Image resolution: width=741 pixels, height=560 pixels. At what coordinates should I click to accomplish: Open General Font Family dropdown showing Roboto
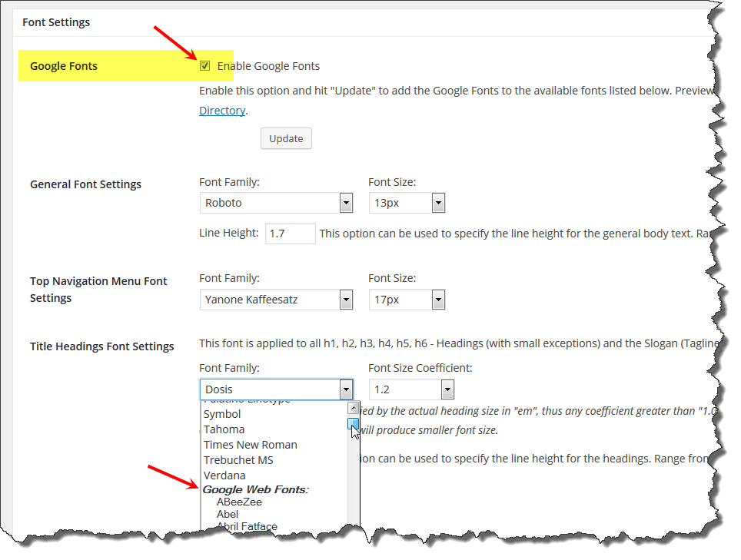[x=276, y=203]
